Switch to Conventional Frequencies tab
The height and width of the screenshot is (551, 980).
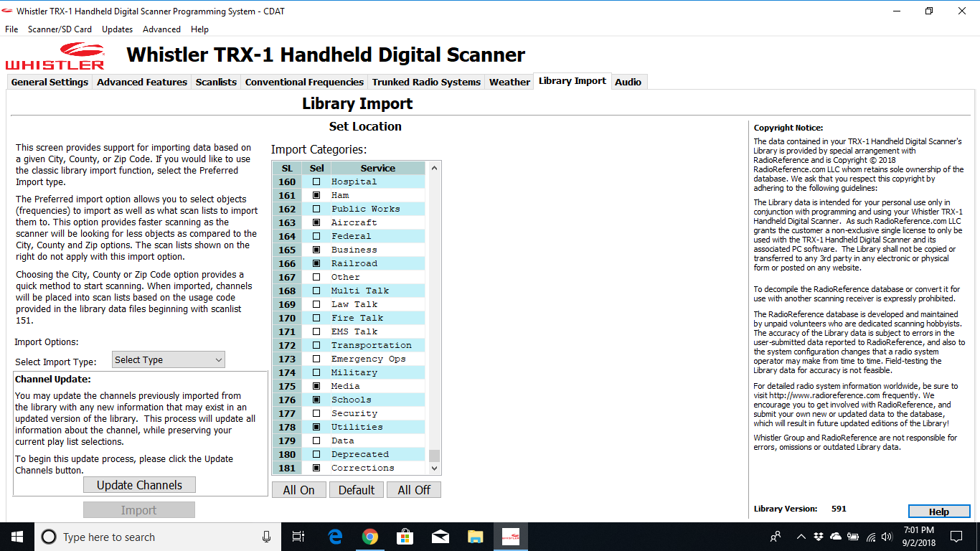[x=304, y=82]
